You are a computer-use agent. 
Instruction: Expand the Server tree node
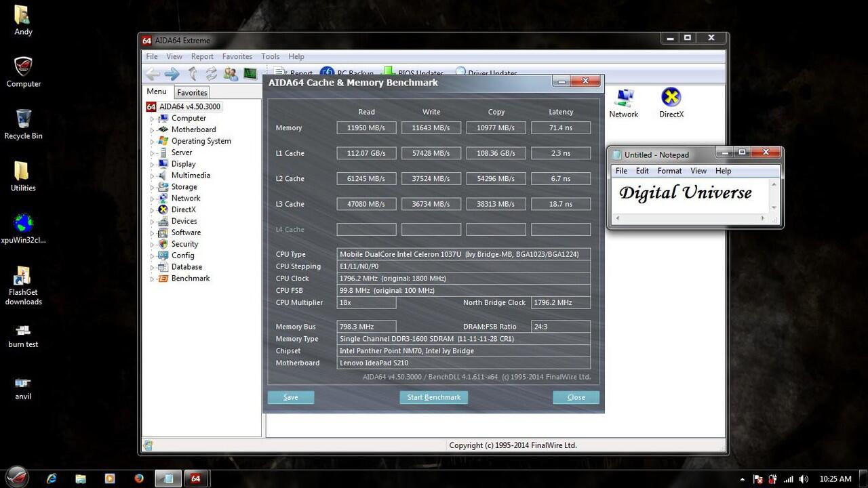pyautogui.click(x=152, y=153)
